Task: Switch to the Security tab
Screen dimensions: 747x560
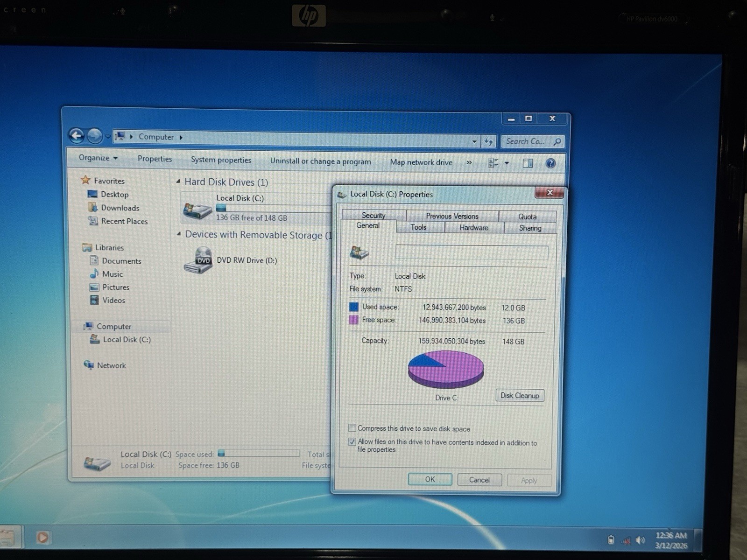Action: pyautogui.click(x=373, y=215)
